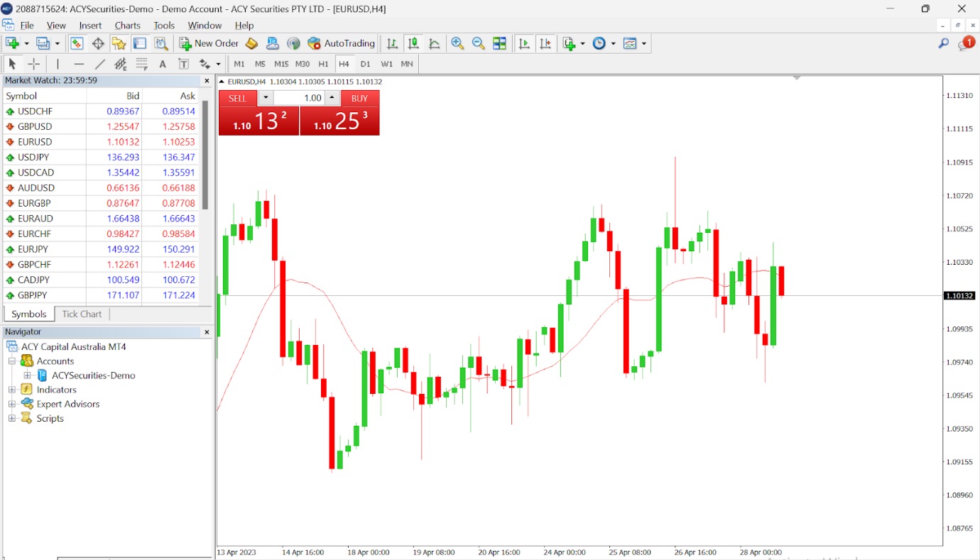Expand the Expert Advisors tree node
The width and height of the screenshot is (980, 560).
coord(11,404)
